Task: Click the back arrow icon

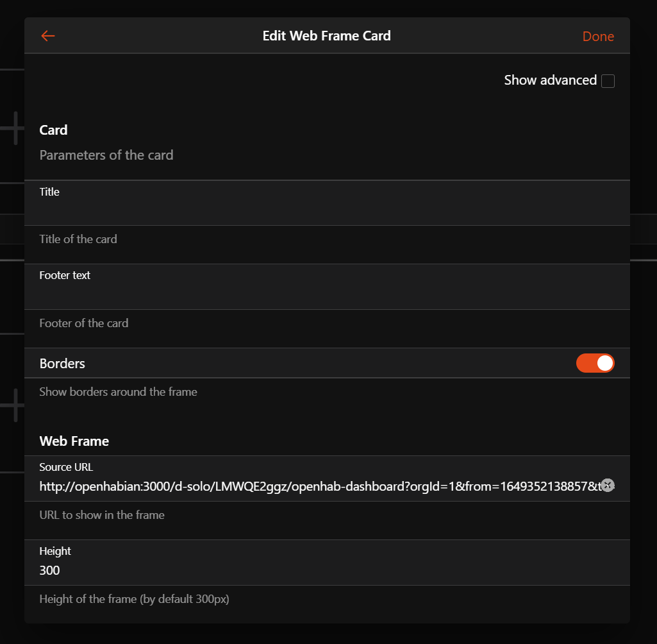Action: [x=48, y=36]
